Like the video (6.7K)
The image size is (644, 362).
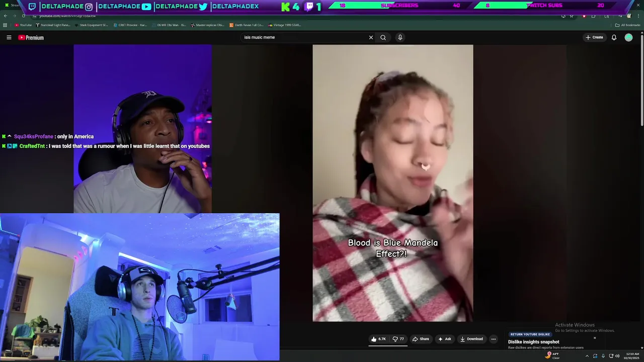[378, 339]
